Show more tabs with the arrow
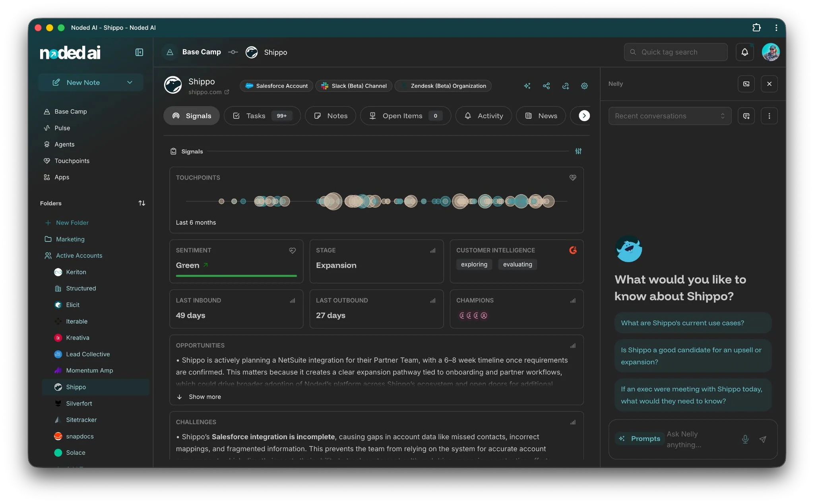Screen dimensions: 814x504 (584, 116)
